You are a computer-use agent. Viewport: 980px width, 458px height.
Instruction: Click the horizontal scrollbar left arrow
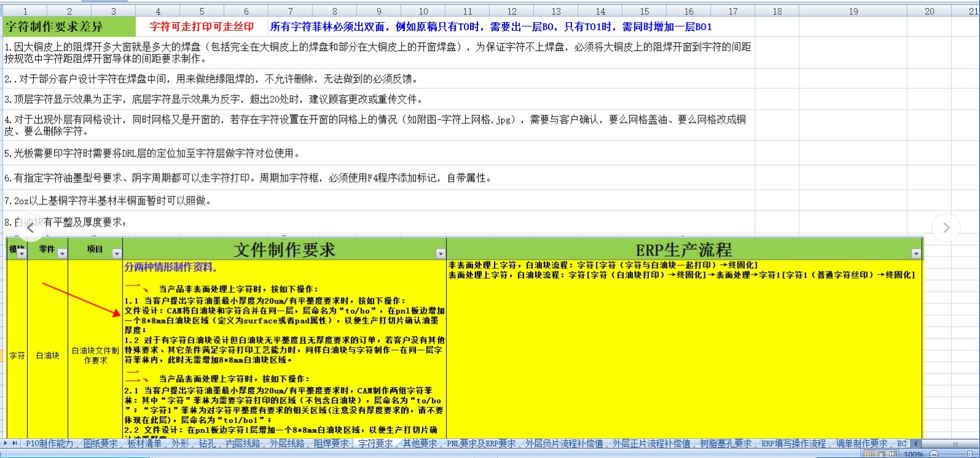tap(915, 443)
